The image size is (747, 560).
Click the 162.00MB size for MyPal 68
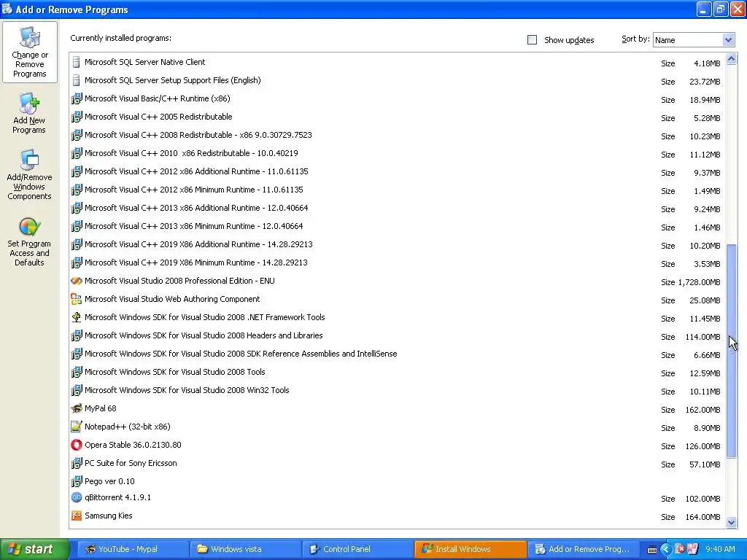(703, 410)
